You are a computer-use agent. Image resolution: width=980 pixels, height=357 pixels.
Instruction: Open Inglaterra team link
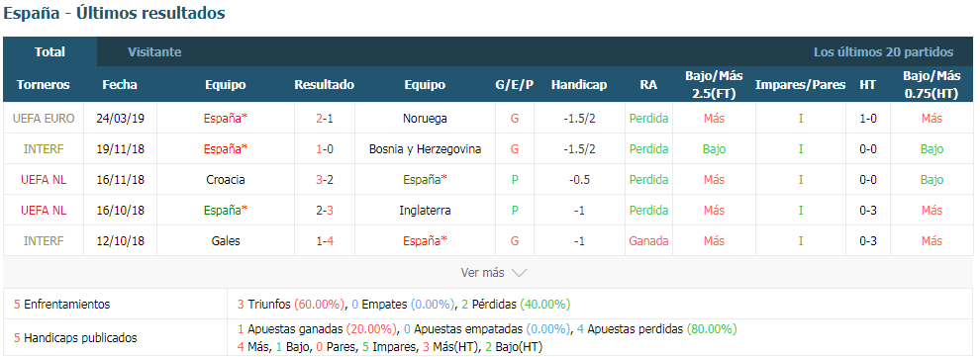tap(425, 211)
